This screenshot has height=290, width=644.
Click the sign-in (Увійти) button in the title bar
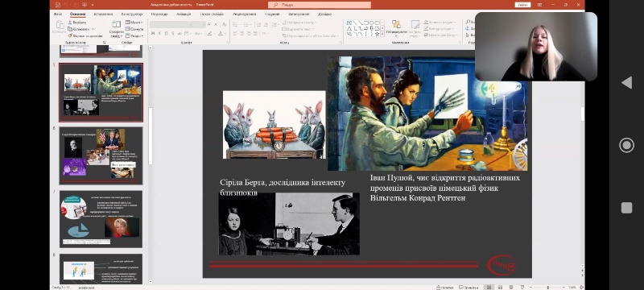[x=522, y=5]
